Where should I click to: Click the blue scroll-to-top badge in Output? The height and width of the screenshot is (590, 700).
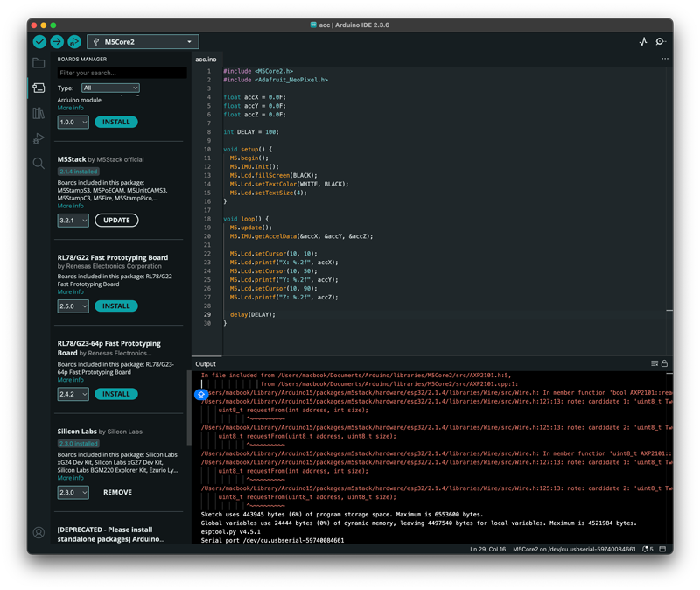click(x=201, y=395)
